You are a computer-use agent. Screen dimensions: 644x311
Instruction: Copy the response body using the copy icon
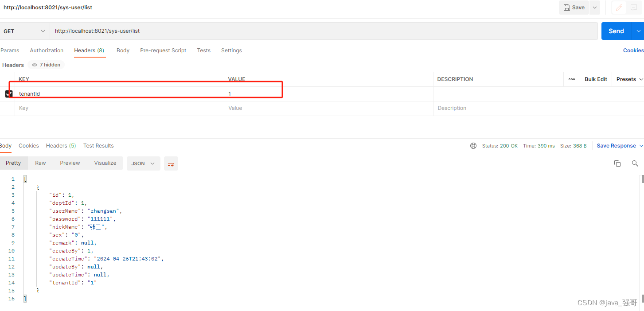pos(617,163)
